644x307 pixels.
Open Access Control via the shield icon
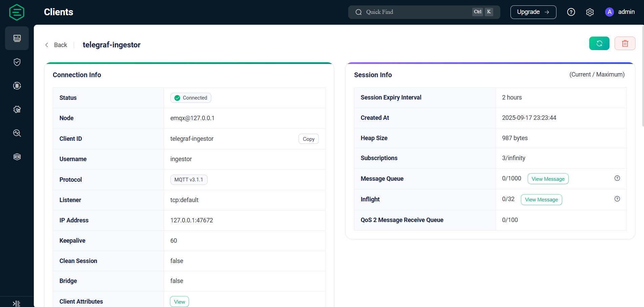(17, 62)
